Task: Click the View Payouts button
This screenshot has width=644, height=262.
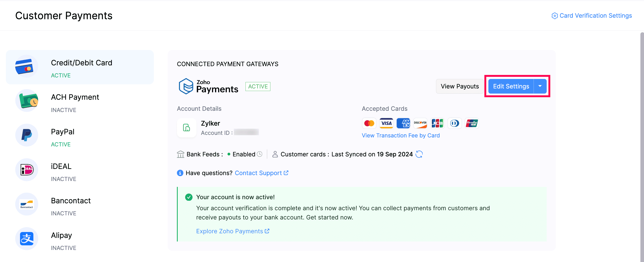Action: pos(460,86)
